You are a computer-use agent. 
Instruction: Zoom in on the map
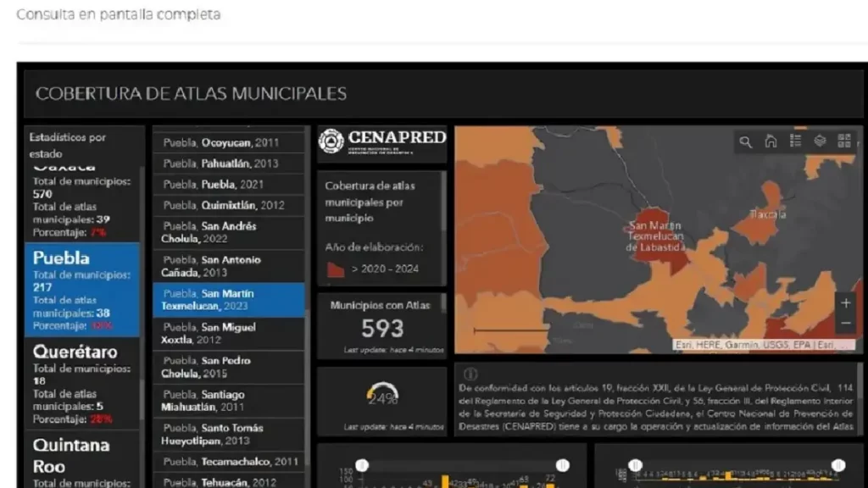tap(846, 303)
